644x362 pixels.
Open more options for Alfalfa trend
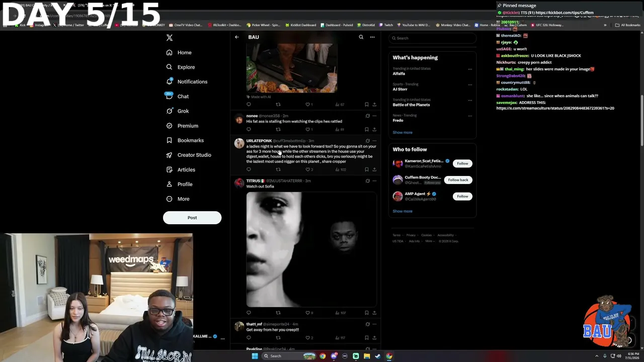coord(470,69)
